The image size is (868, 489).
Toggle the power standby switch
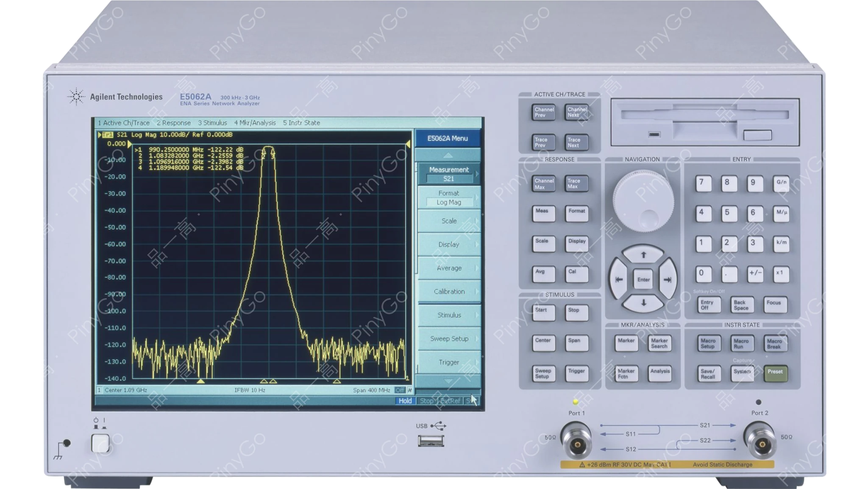click(x=100, y=443)
